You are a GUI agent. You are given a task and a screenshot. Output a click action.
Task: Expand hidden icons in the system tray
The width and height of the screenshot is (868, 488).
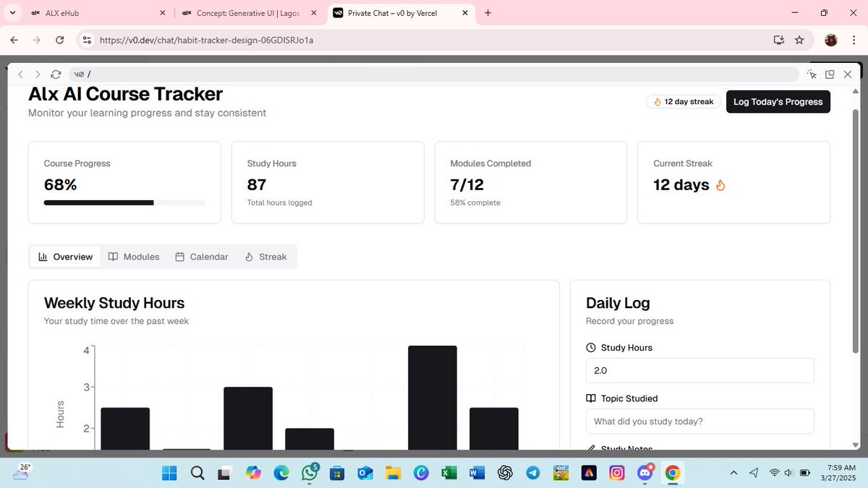coord(733,473)
